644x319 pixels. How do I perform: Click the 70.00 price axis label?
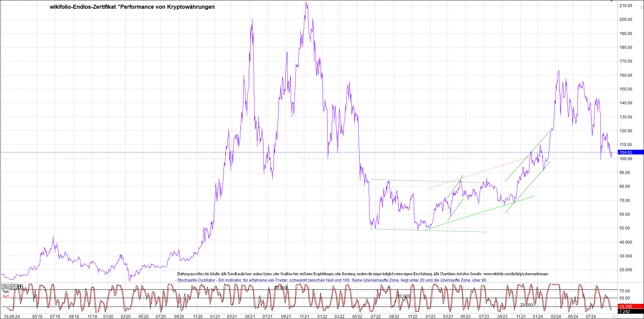pos(625,201)
